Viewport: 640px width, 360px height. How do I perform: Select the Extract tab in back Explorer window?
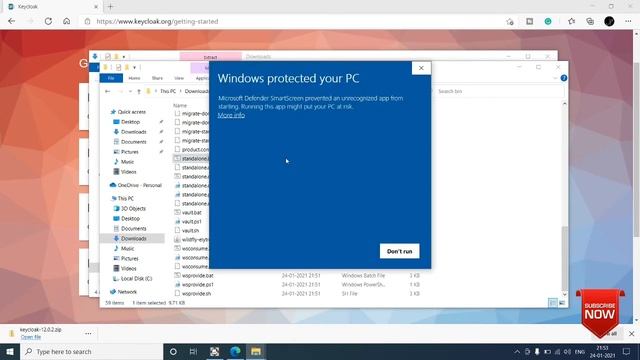[x=211, y=57]
